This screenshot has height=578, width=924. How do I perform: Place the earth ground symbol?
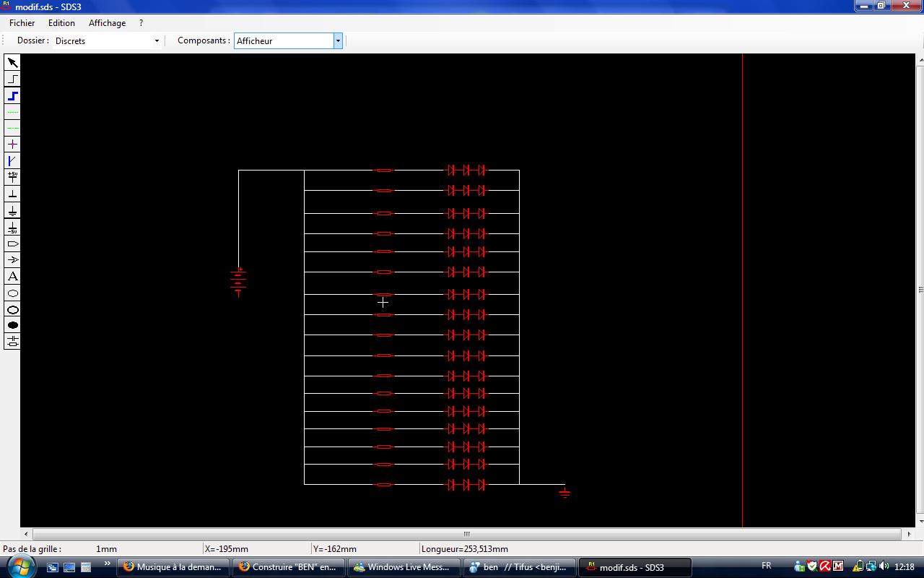[x=12, y=211]
